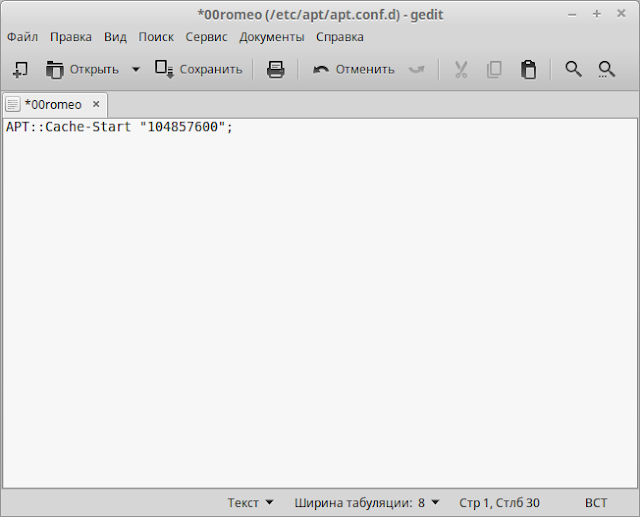Minimize the gedit window
640x517 pixels.
point(572,15)
